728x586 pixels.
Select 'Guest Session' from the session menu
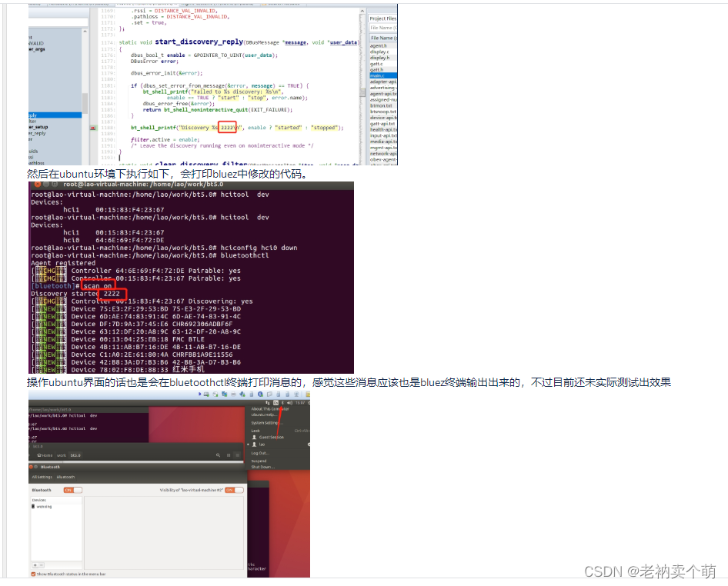(270, 437)
